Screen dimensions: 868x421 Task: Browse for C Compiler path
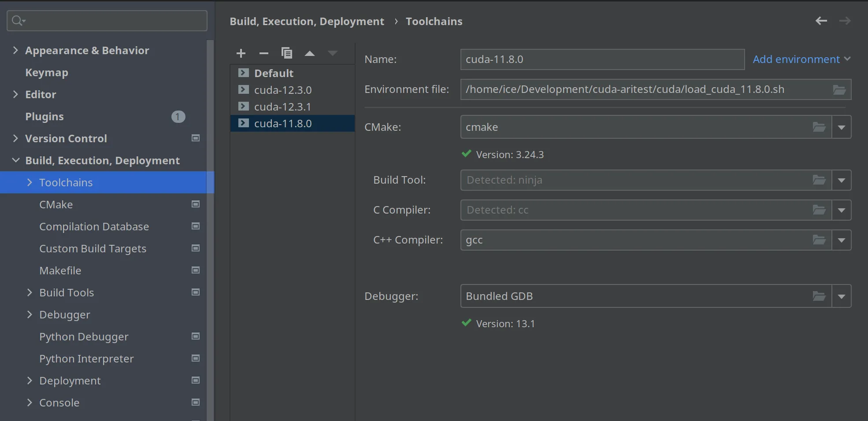[819, 210]
